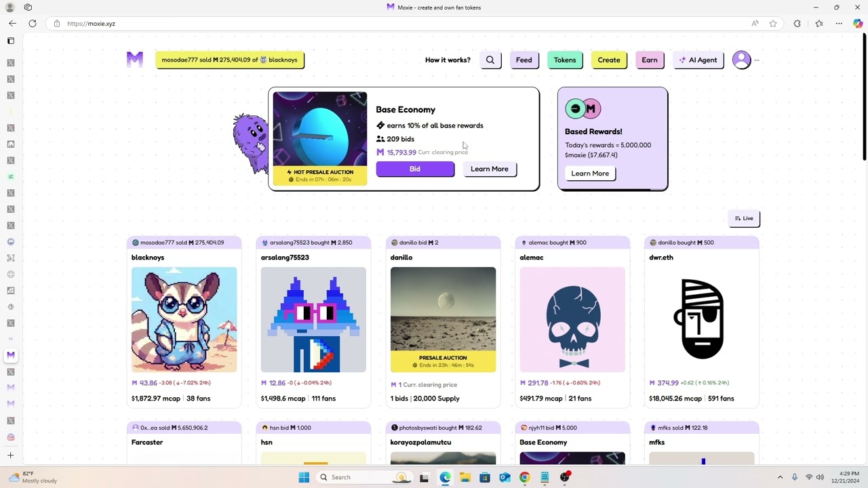Click the dwr.eth card title

click(x=661, y=258)
